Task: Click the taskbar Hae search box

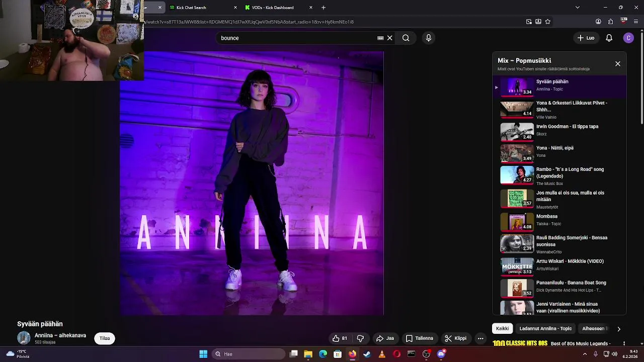Action: pos(249,354)
